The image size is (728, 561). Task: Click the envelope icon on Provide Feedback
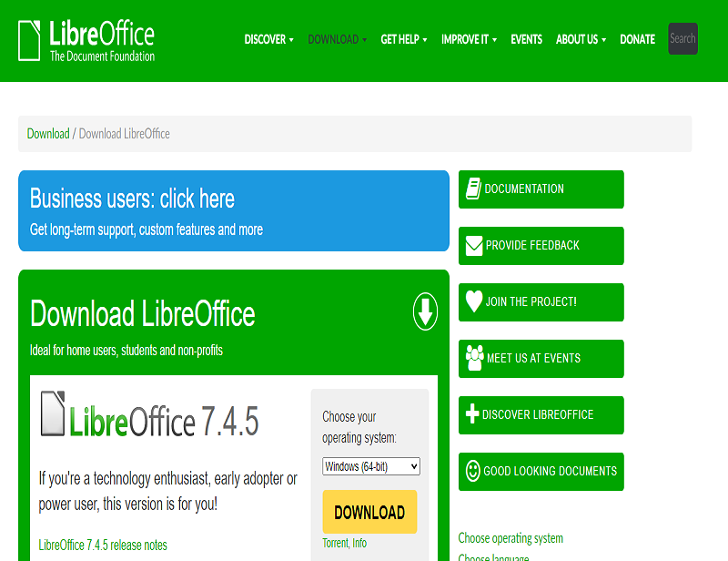(x=474, y=245)
